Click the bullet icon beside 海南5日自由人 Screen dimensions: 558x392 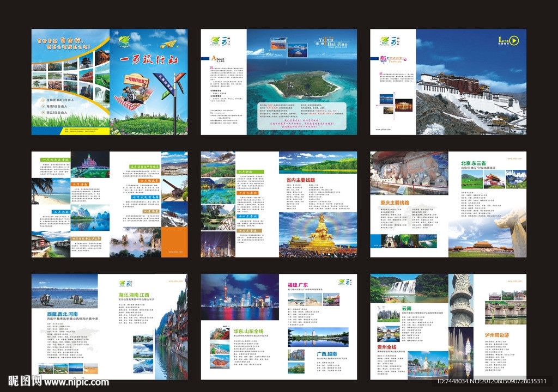click(x=43, y=106)
